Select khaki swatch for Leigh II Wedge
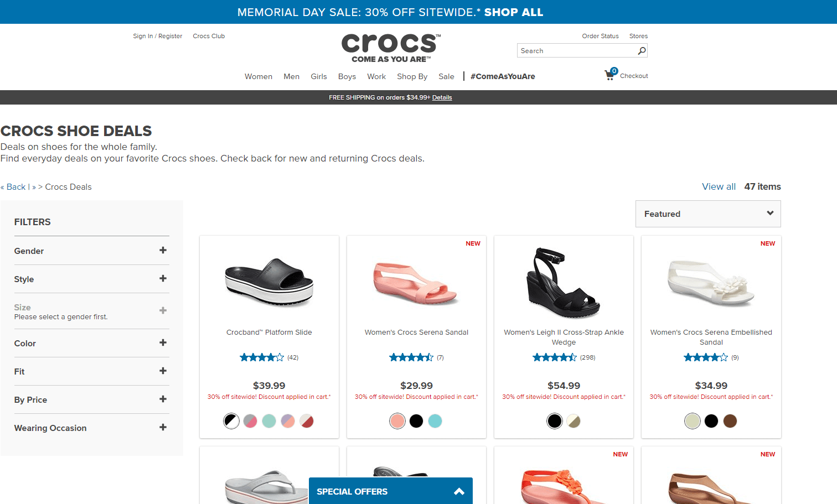 pyautogui.click(x=573, y=421)
